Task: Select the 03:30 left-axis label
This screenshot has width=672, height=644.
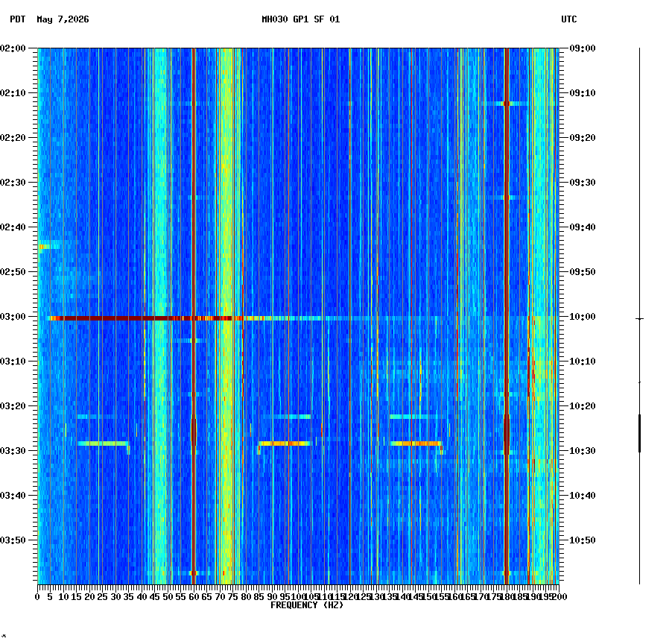Action: click(13, 451)
